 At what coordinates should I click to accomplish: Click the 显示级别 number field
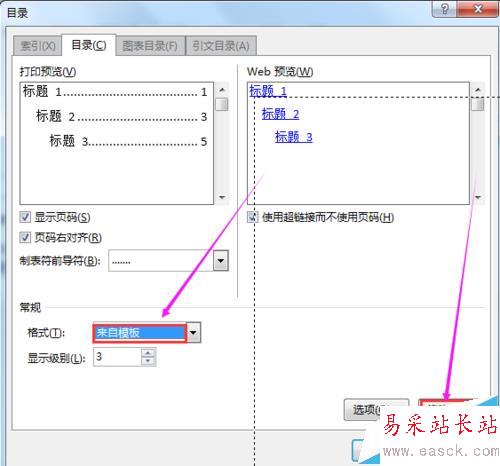click(x=117, y=357)
